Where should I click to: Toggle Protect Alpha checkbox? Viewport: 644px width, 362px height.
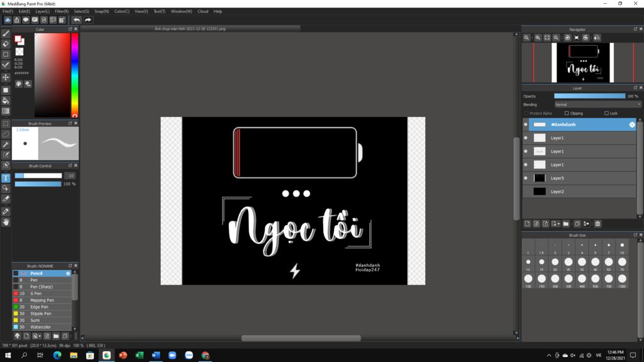click(x=526, y=113)
